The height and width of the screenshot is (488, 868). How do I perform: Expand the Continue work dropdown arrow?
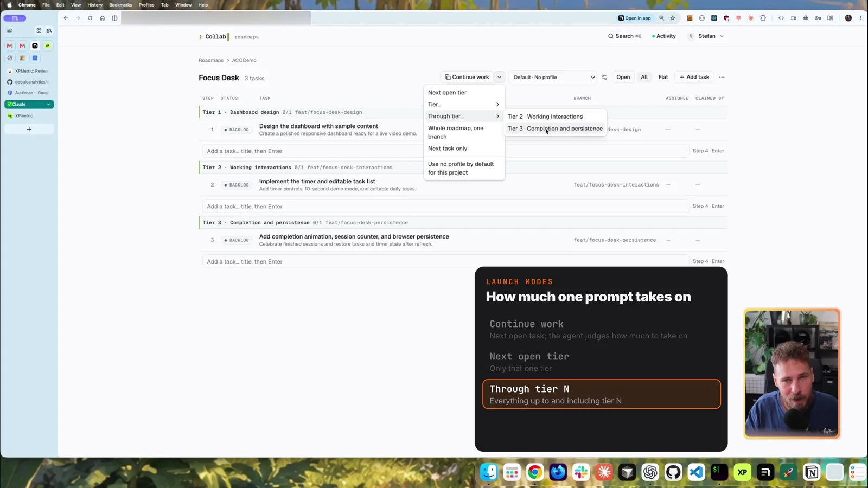point(499,77)
